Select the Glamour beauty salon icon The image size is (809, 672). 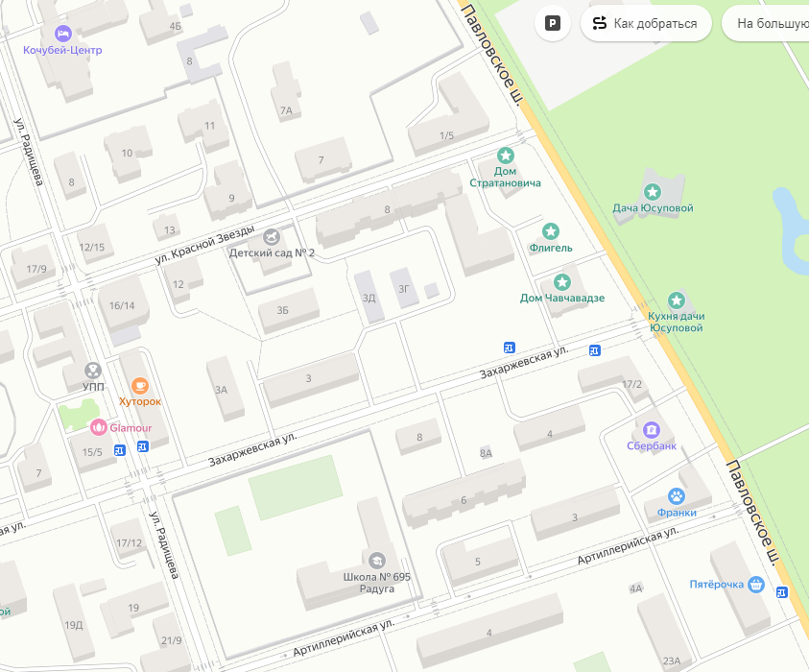pyautogui.click(x=99, y=427)
